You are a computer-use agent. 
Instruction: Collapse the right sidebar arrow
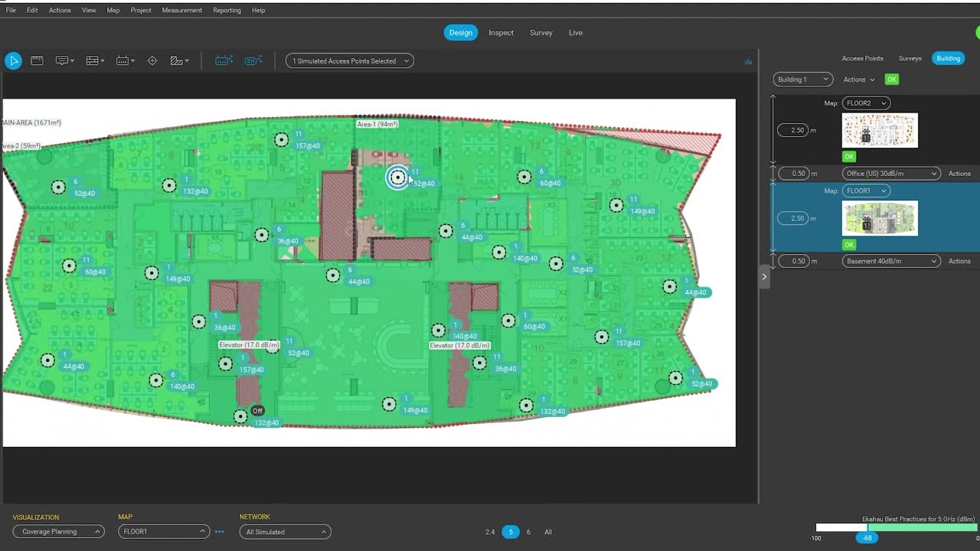(x=764, y=277)
